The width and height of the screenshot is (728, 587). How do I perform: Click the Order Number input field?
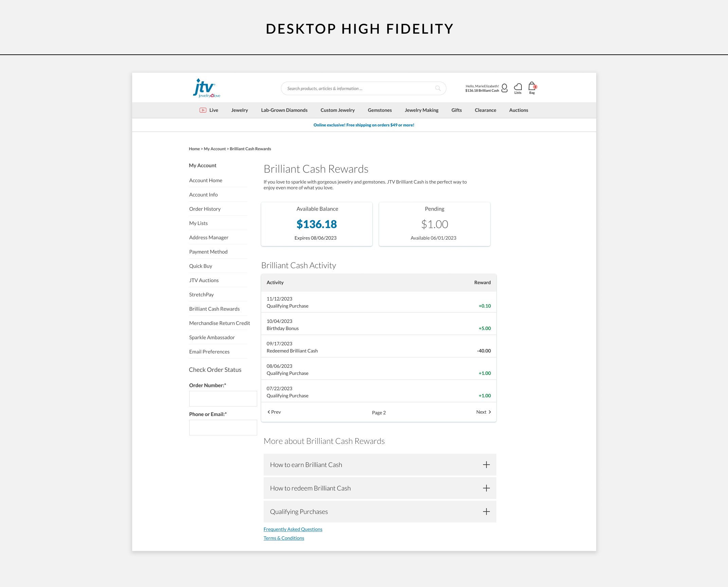pyautogui.click(x=223, y=399)
